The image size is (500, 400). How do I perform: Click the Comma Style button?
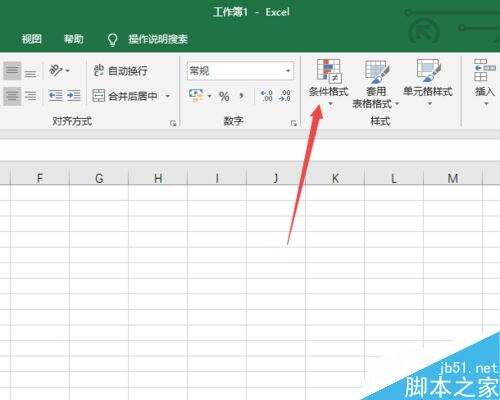(x=241, y=96)
